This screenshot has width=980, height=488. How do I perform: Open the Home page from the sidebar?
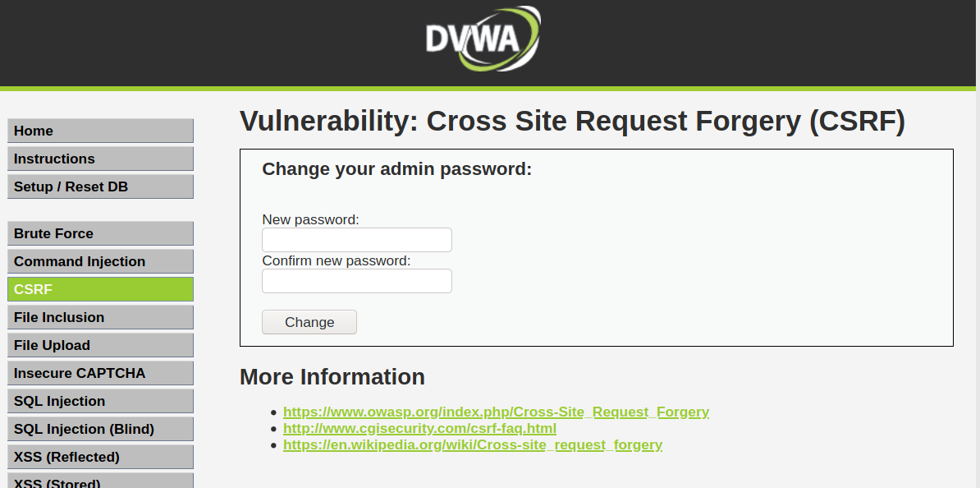[100, 131]
